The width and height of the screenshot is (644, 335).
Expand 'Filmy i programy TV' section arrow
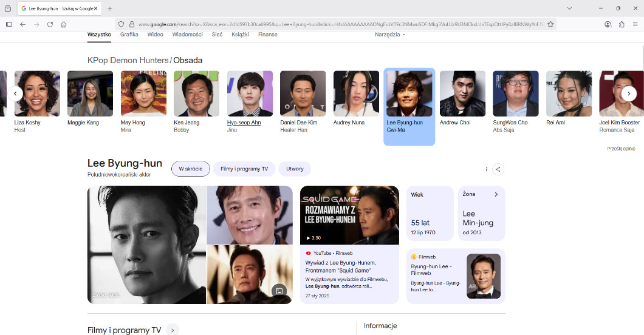(173, 330)
